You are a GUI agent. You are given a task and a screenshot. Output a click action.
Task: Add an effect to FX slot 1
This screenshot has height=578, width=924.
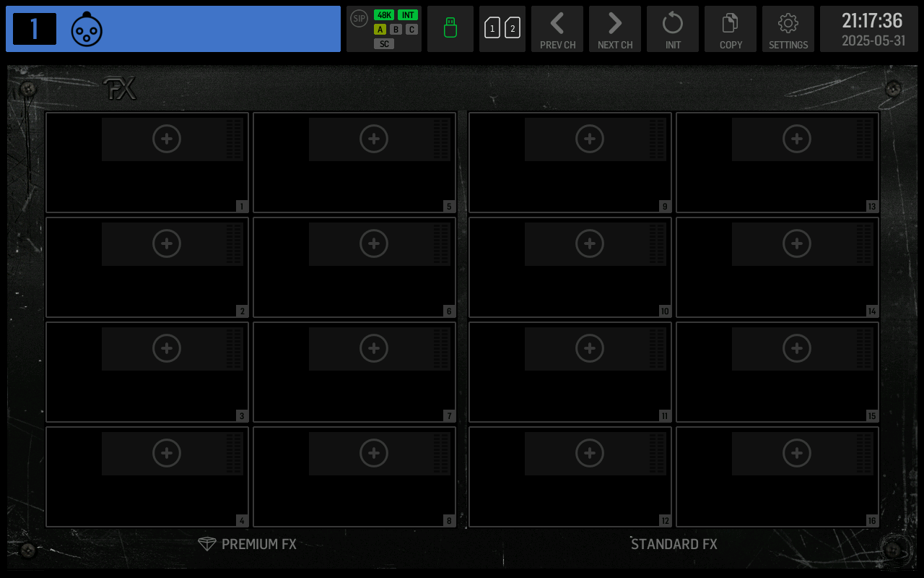click(x=167, y=139)
